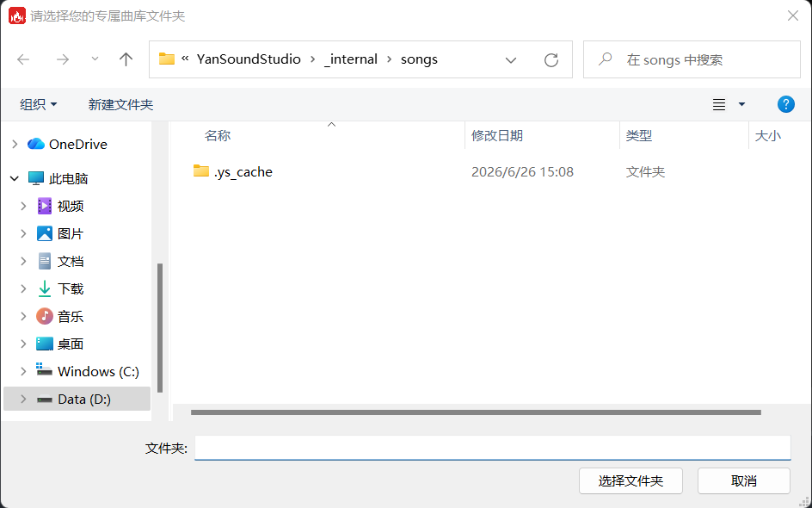Click the red app icon in title bar

pyautogui.click(x=17, y=16)
